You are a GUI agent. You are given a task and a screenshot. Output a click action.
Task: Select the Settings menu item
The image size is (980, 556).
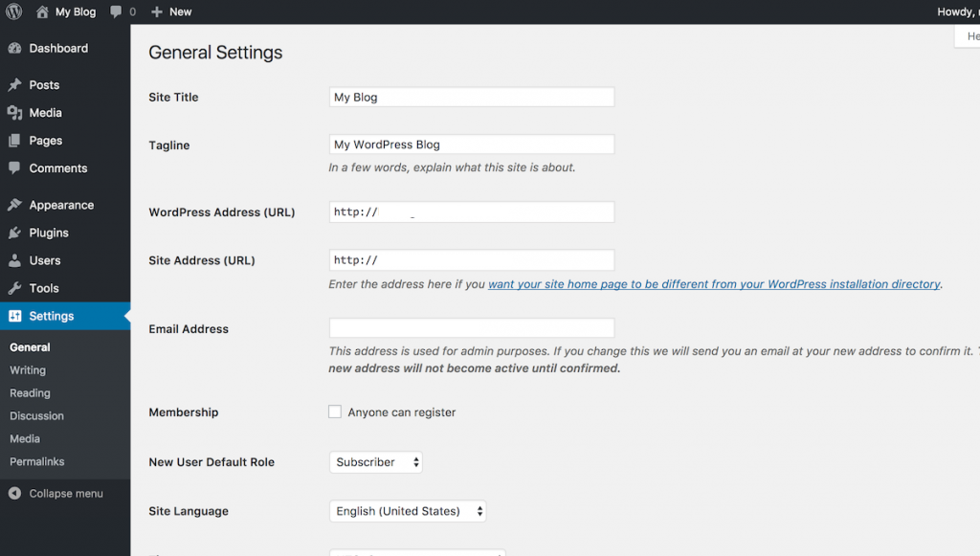(x=65, y=316)
